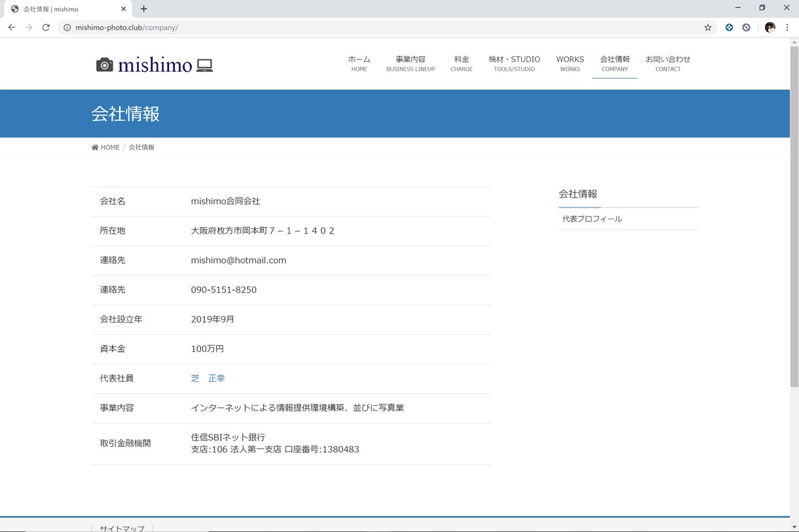Click the site info icon in address bar
This screenshot has width=799, height=532.
click(x=67, y=27)
